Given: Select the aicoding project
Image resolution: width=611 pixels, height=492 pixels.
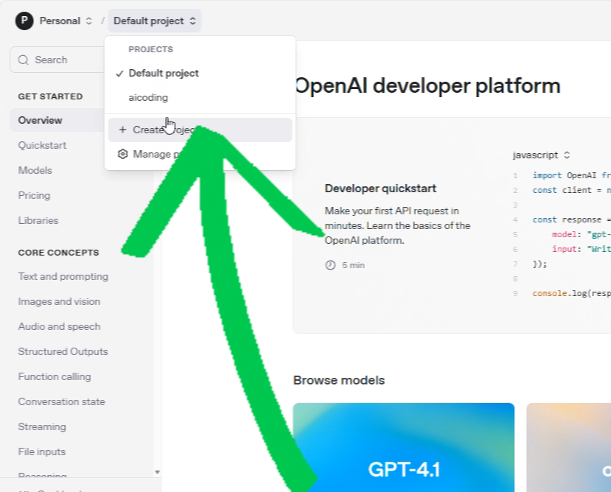Looking at the screenshot, I should (x=200, y=97).
